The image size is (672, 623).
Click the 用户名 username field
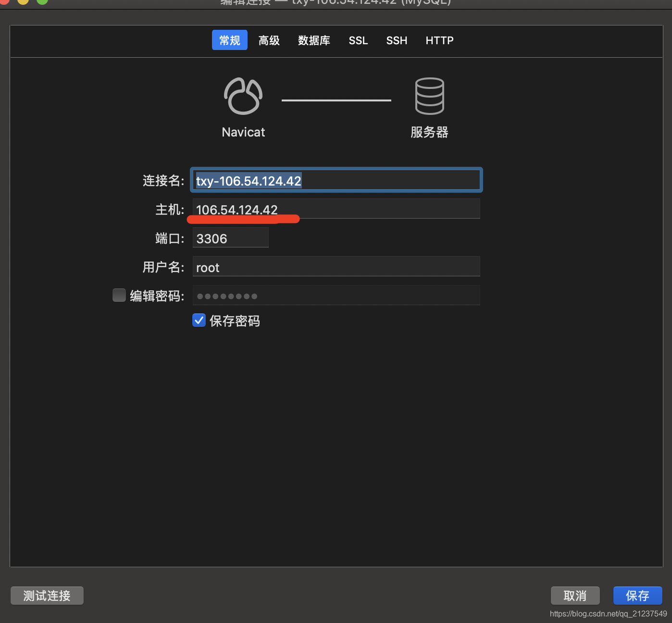click(336, 266)
